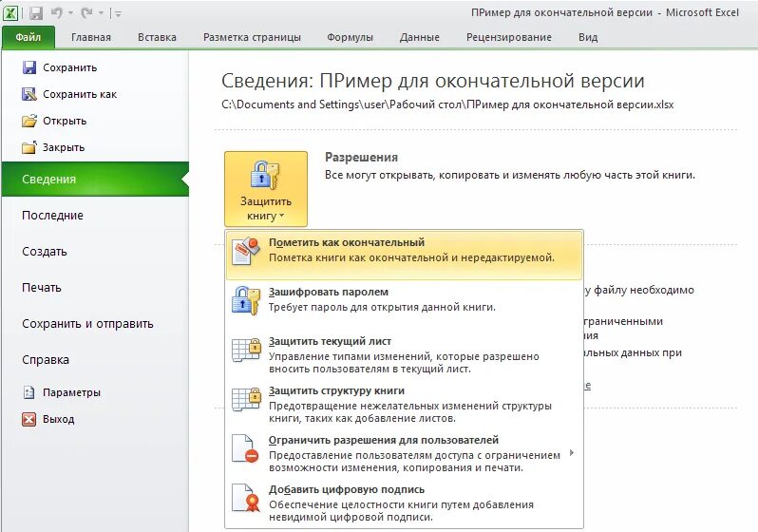Viewport: 758px width, 532px height.
Task: Choose Защитить структуру книги menu item
Action: click(x=404, y=405)
